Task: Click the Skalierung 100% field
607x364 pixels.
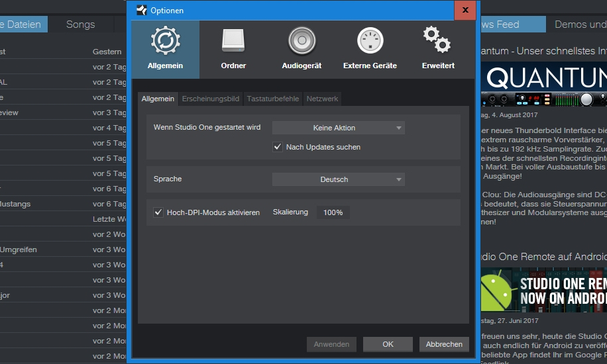Action: coord(333,212)
